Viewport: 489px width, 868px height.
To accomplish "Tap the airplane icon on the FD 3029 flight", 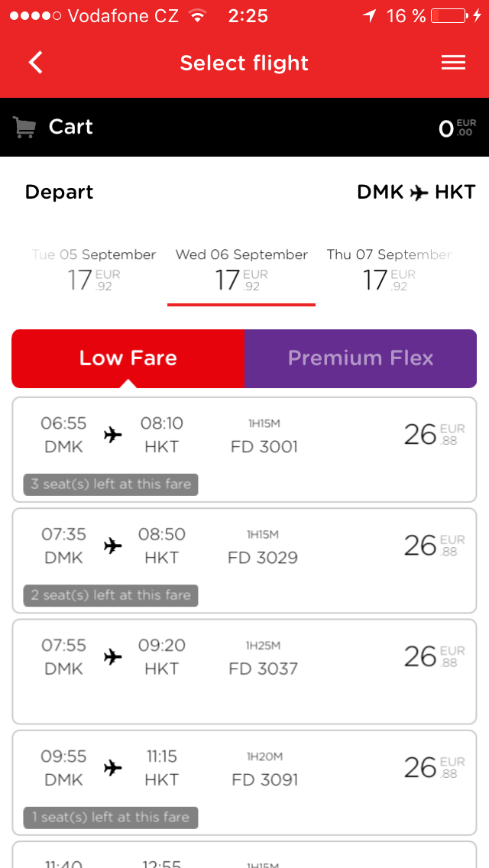I will tap(113, 546).
